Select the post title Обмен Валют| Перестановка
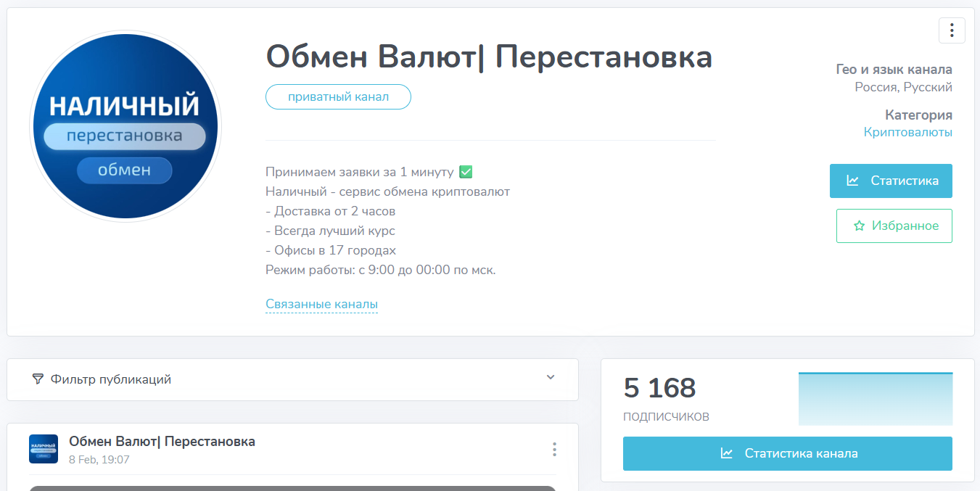The width and height of the screenshot is (980, 491). [x=161, y=440]
